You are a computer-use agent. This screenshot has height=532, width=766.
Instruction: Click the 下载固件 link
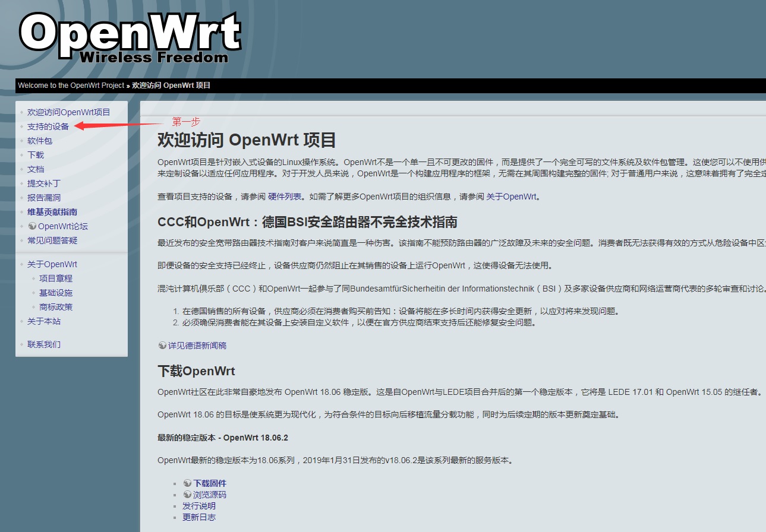210,483
